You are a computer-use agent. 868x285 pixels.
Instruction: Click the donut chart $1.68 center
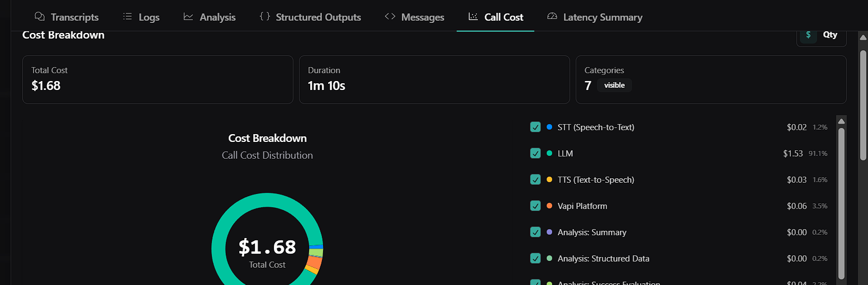[267, 246]
